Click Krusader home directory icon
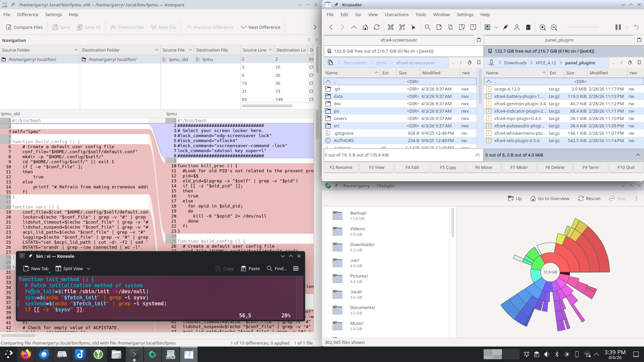 point(365,27)
